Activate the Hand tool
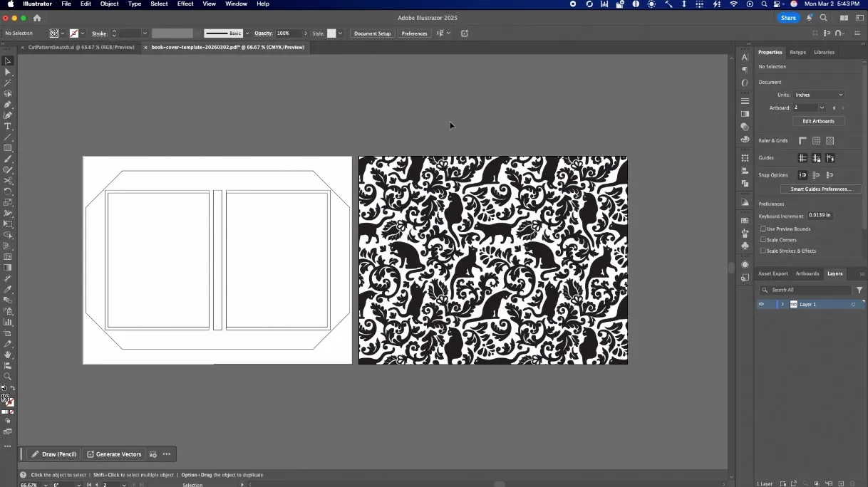 click(x=8, y=355)
